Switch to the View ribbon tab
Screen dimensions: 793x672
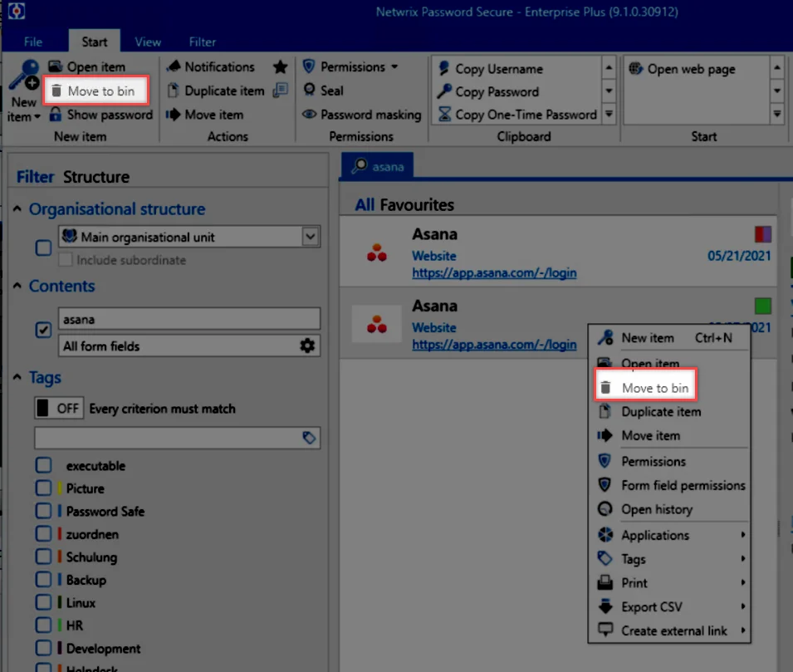click(148, 42)
